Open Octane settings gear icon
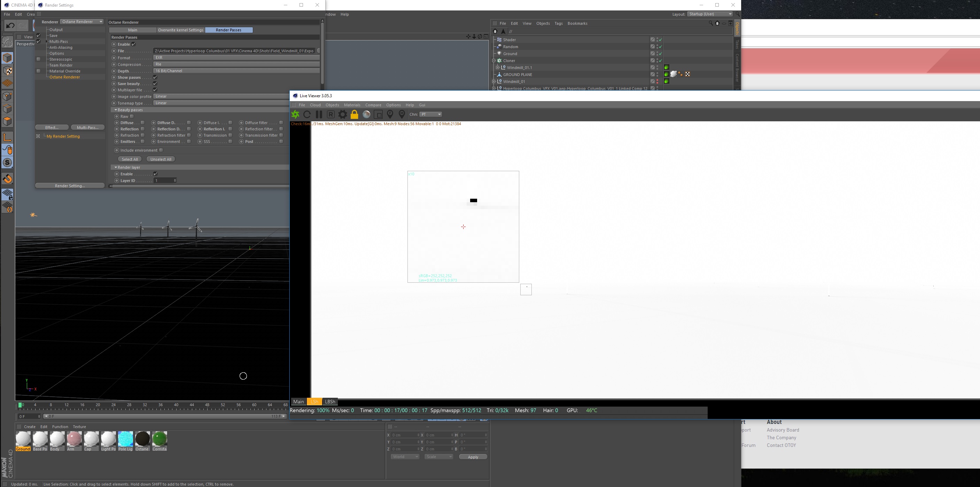This screenshot has height=487, width=980. [342, 114]
